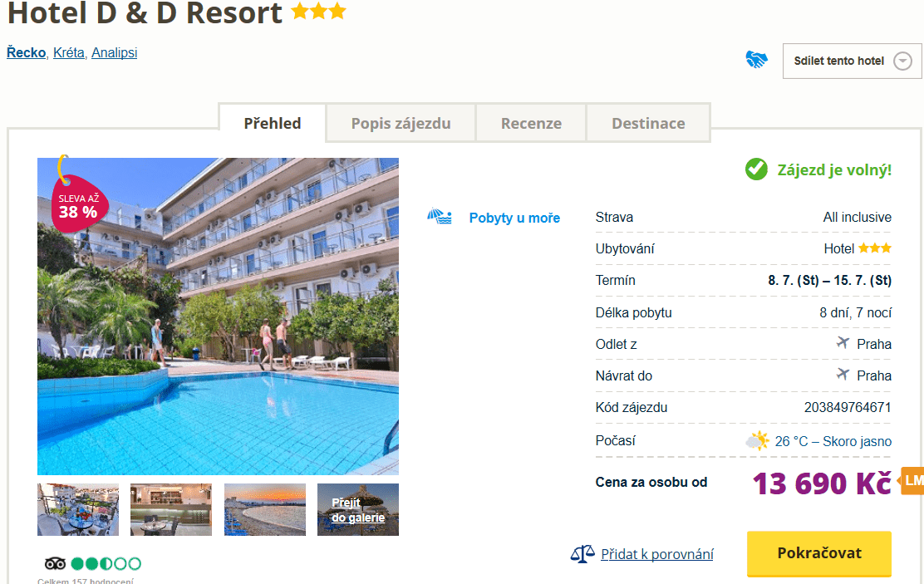Viewport: 924px width, 584px height.
Task: Open the Recenze tab
Action: pyautogui.click(x=531, y=123)
